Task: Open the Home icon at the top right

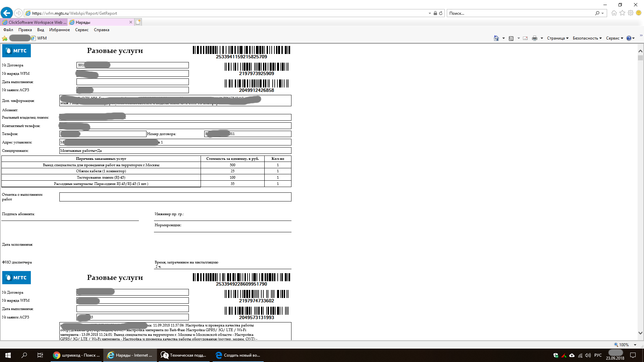Action: (614, 13)
